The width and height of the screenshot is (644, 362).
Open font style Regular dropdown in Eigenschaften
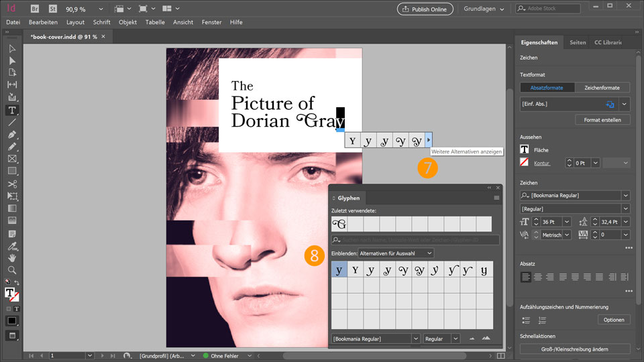coord(625,209)
